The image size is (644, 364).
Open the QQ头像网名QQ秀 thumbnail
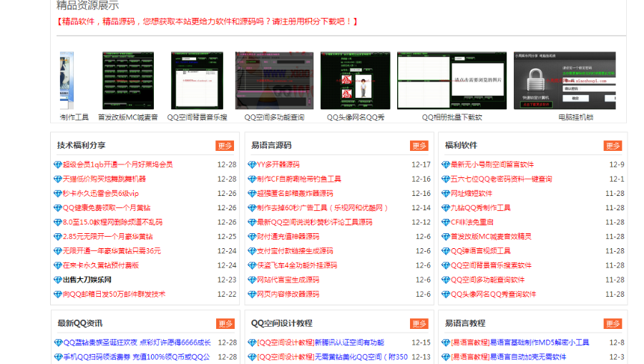(x=355, y=80)
